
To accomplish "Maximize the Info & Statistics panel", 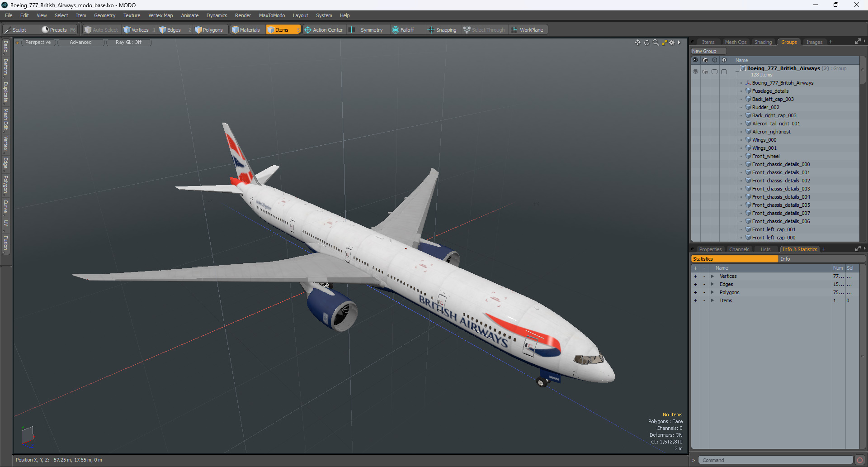I will pyautogui.click(x=858, y=249).
